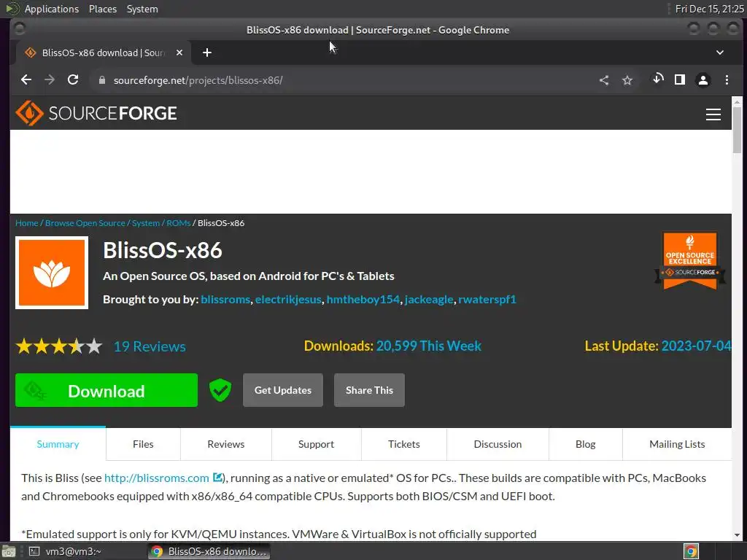Open a new tab with plus button
The height and width of the screenshot is (560, 747).
(206, 52)
